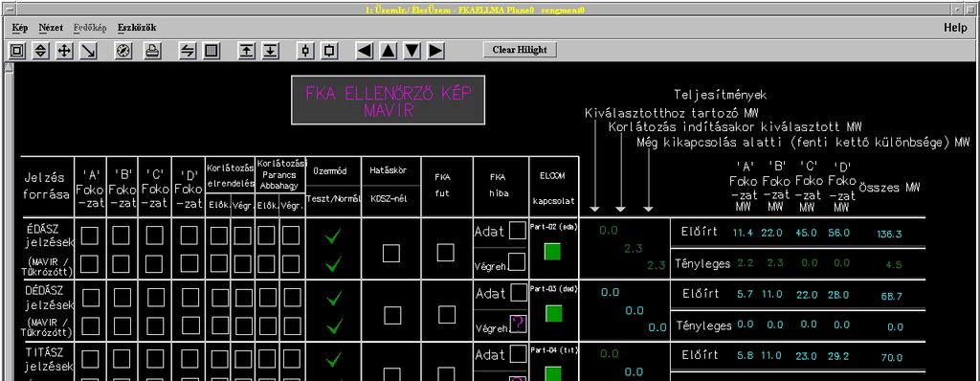Click the scroll thumb at top-left corner
Screen dimensions: 980x381
(9, 68)
